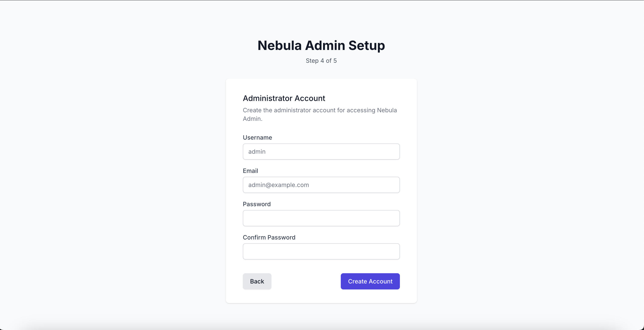Click the label reading only "Password"
Viewport: 644px width, 330px height.
coord(256,204)
